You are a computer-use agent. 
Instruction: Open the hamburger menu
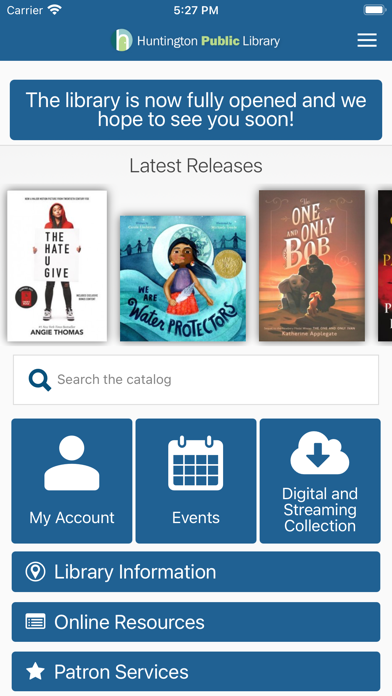(367, 40)
